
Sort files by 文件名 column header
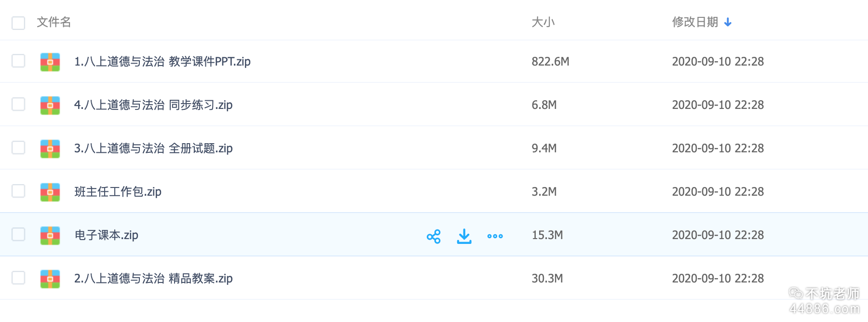pyautogui.click(x=54, y=22)
